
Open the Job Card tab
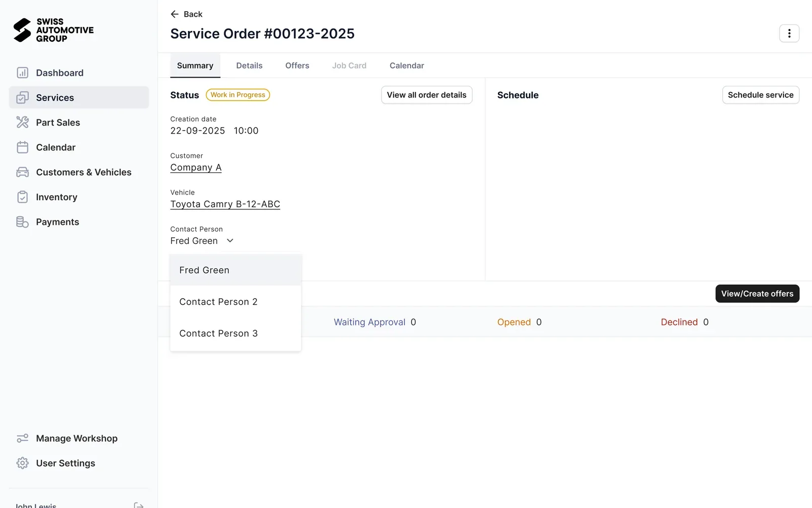click(x=349, y=66)
